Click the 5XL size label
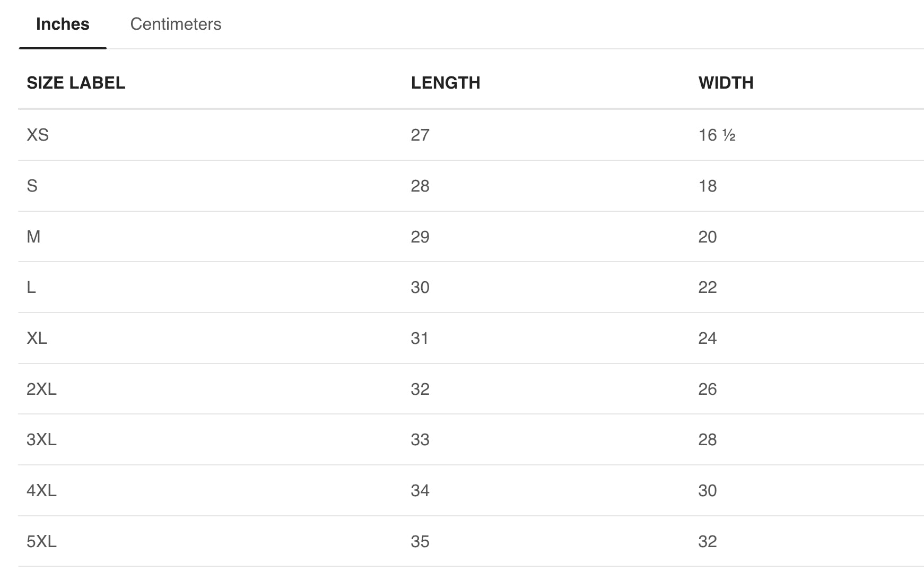The width and height of the screenshot is (924, 571). click(41, 541)
